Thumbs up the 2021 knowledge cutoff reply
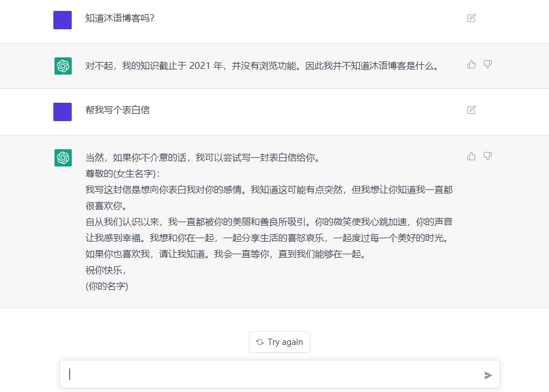The width and height of the screenshot is (549, 392). tap(472, 64)
